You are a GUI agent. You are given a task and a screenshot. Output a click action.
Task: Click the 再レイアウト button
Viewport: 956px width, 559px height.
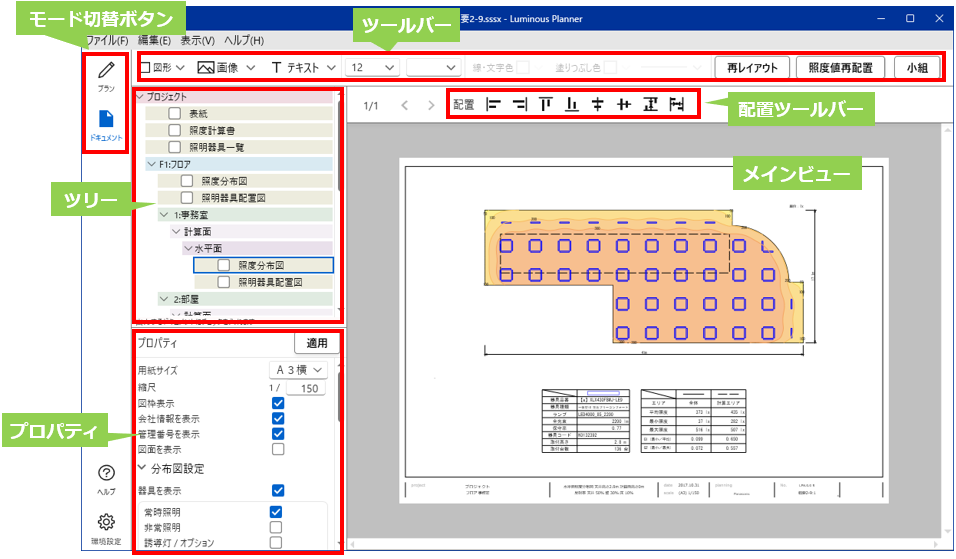click(750, 68)
